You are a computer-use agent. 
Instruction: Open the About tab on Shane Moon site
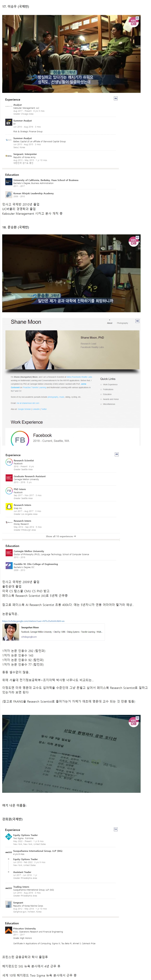(x=110, y=323)
